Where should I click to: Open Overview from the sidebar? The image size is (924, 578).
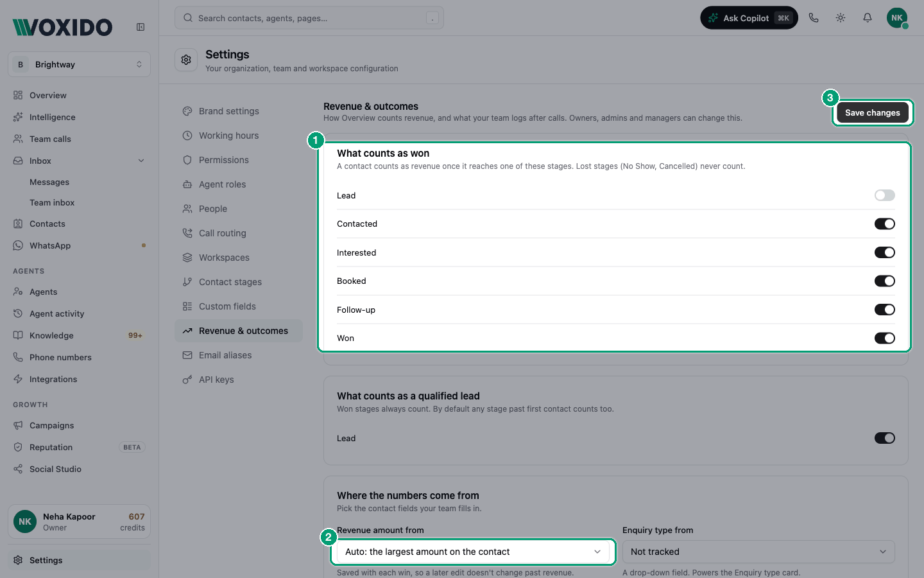(80, 95)
